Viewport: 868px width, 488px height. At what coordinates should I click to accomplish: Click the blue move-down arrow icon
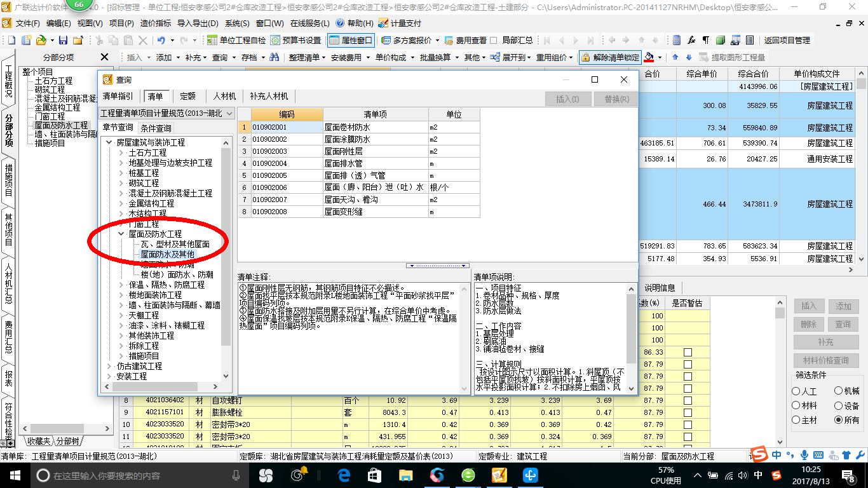tap(688, 57)
